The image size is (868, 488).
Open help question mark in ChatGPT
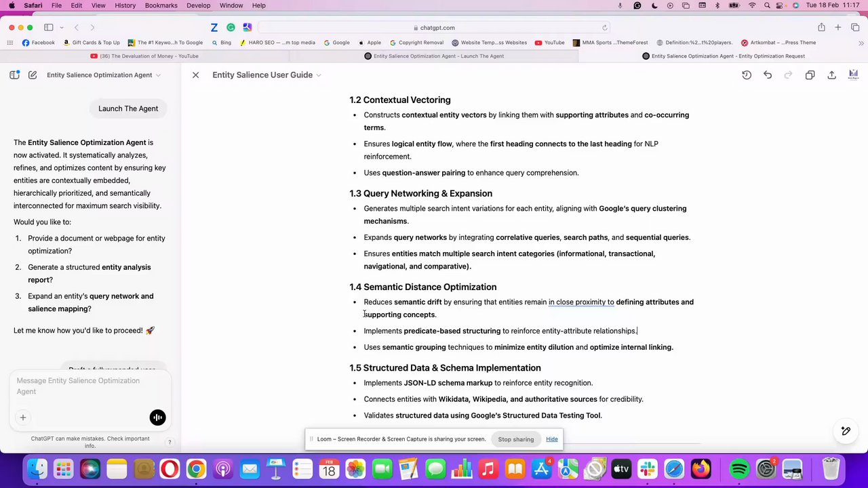pos(170,442)
